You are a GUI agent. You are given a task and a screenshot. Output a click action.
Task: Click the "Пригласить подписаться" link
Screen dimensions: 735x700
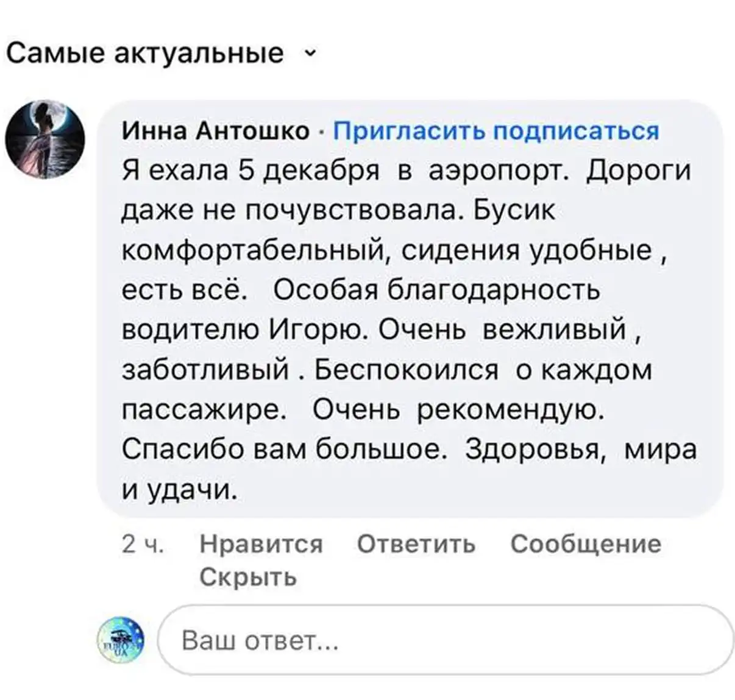(x=497, y=130)
